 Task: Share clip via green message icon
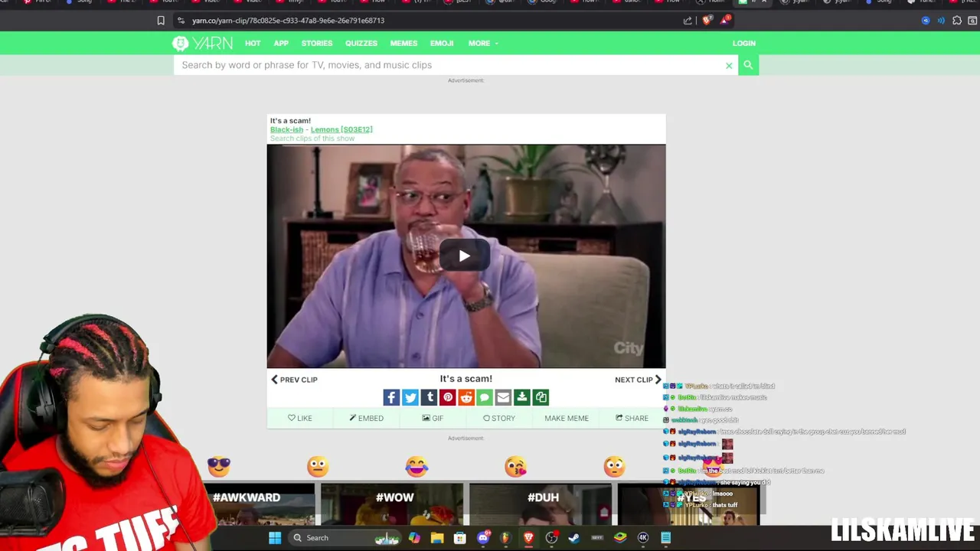click(x=485, y=397)
